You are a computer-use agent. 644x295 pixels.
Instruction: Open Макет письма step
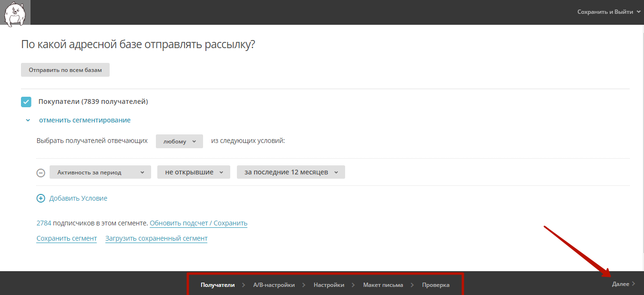[383, 285]
